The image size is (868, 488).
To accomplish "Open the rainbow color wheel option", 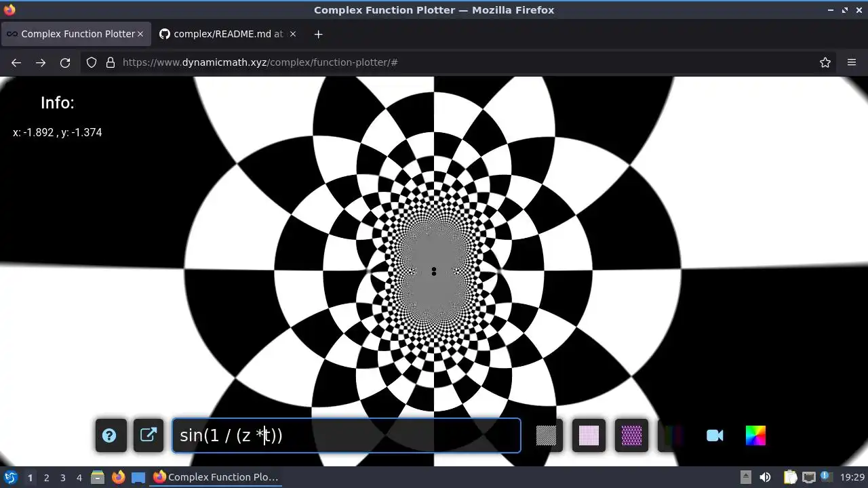I will click(755, 436).
